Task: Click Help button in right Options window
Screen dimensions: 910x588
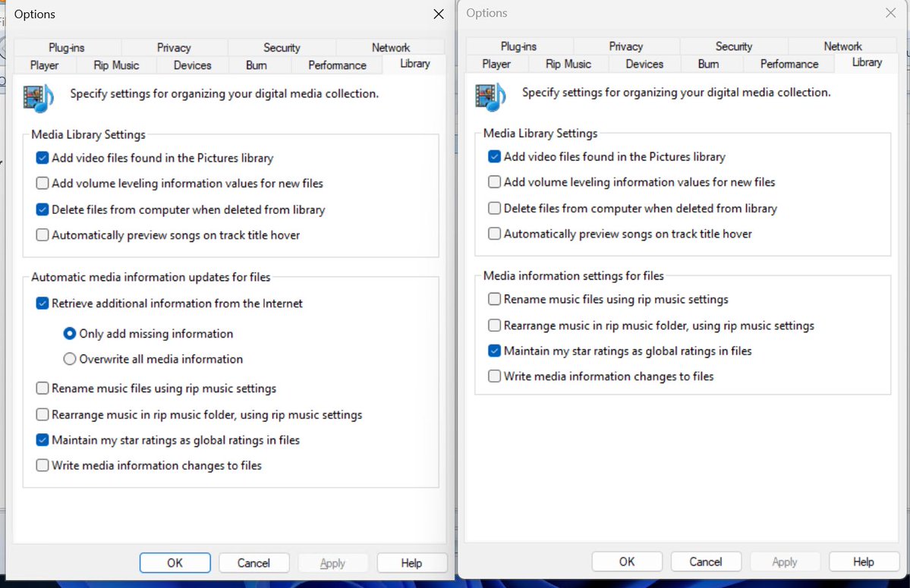Action: [x=864, y=561]
